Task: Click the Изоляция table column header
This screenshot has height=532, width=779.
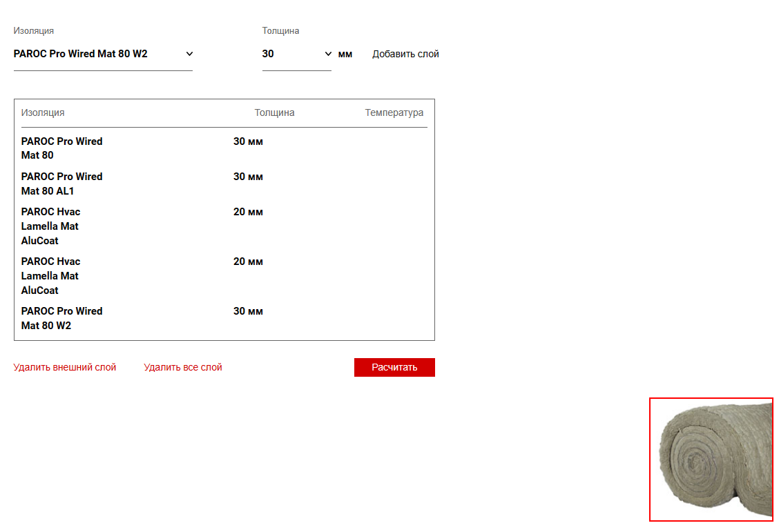Action: (x=43, y=112)
